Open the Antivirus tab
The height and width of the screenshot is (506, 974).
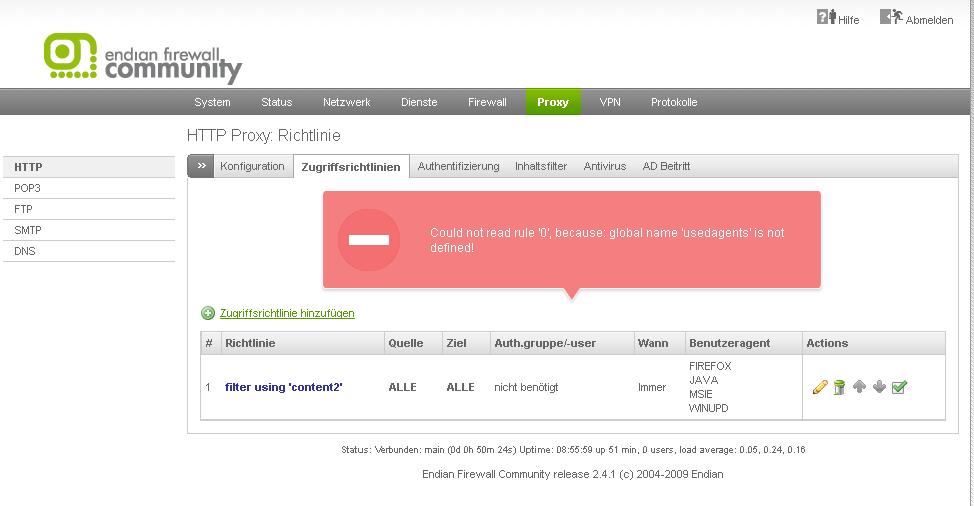click(x=605, y=166)
